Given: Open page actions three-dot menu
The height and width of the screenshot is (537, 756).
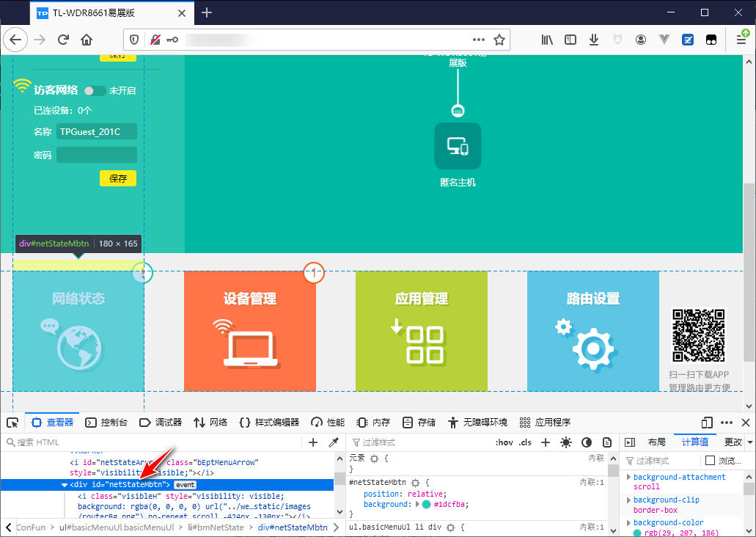Looking at the screenshot, I should 479,40.
